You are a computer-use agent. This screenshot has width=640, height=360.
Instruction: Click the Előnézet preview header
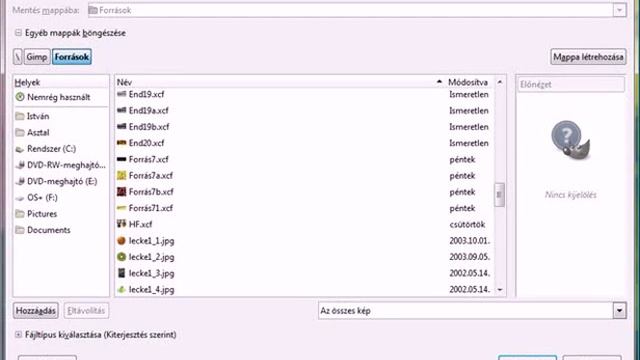571,84
